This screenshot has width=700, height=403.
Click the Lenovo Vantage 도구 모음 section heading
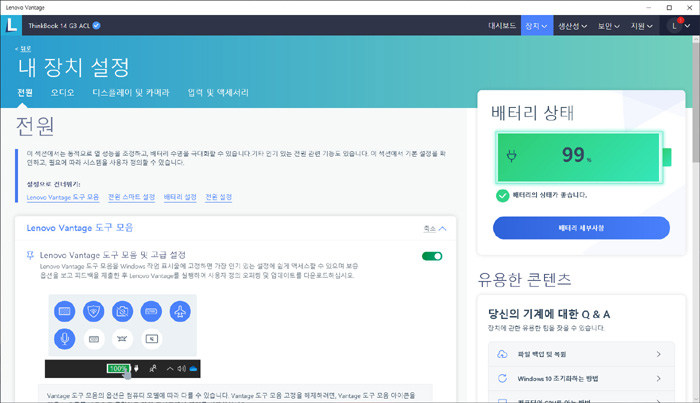pos(80,228)
